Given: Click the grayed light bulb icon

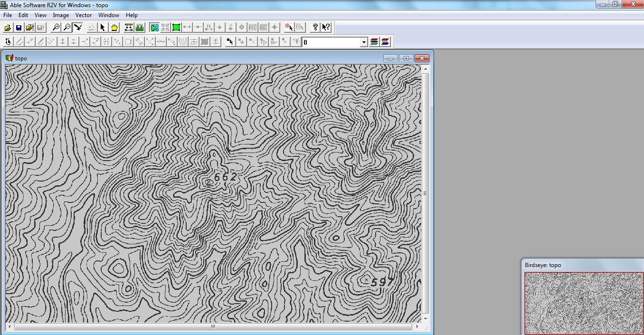Looking at the screenshot, I should click(x=296, y=42).
